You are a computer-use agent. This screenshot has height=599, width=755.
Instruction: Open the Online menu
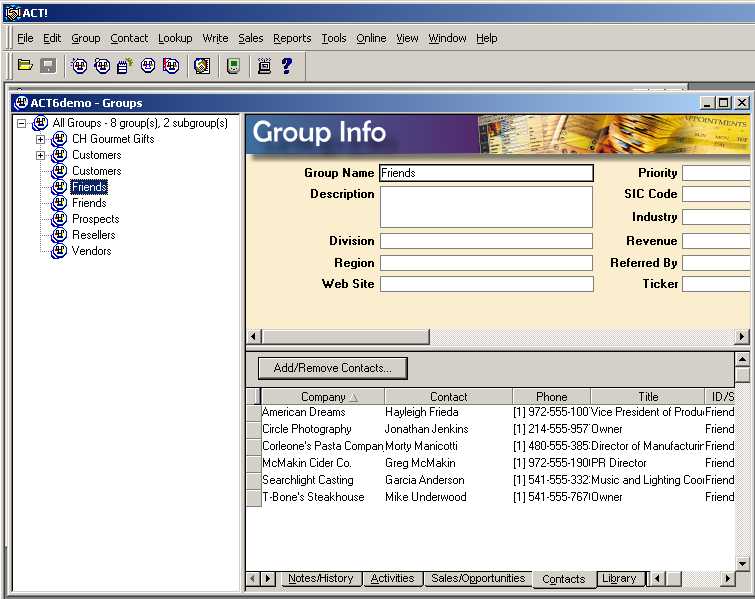[371, 38]
